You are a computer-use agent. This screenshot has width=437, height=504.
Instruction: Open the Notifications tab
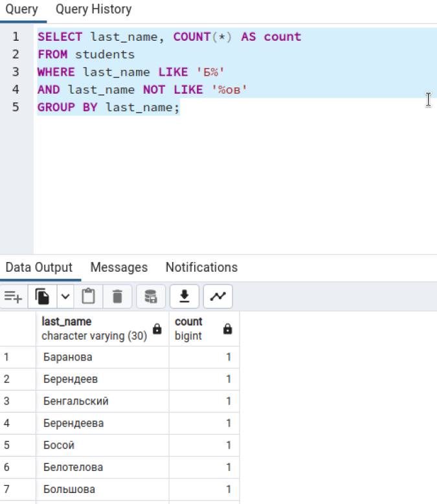click(x=201, y=267)
